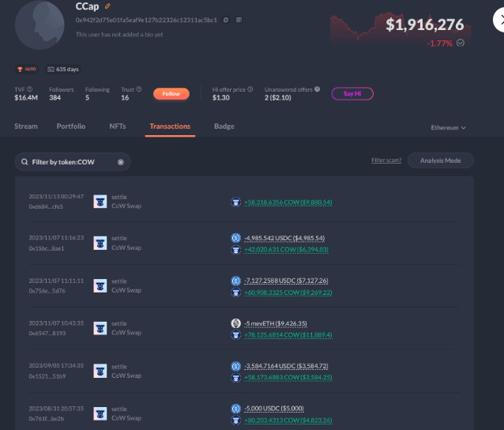Click the USDC token icon beside -4,985.542 USDC
The height and width of the screenshot is (430, 504).
236,238
